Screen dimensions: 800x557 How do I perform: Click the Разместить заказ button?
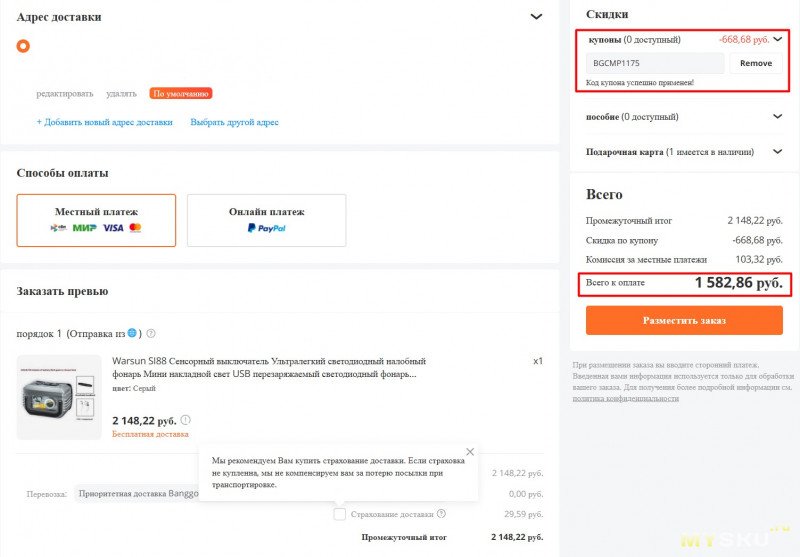684,321
